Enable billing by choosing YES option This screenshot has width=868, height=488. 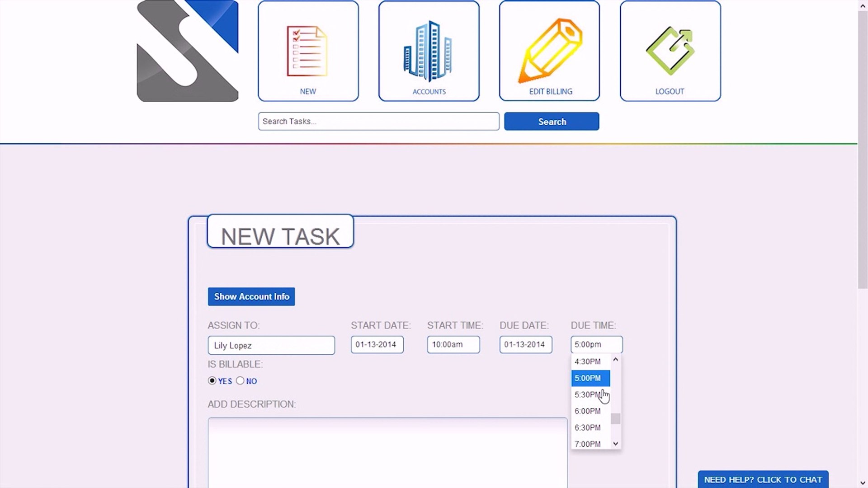pyautogui.click(x=212, y=381)
